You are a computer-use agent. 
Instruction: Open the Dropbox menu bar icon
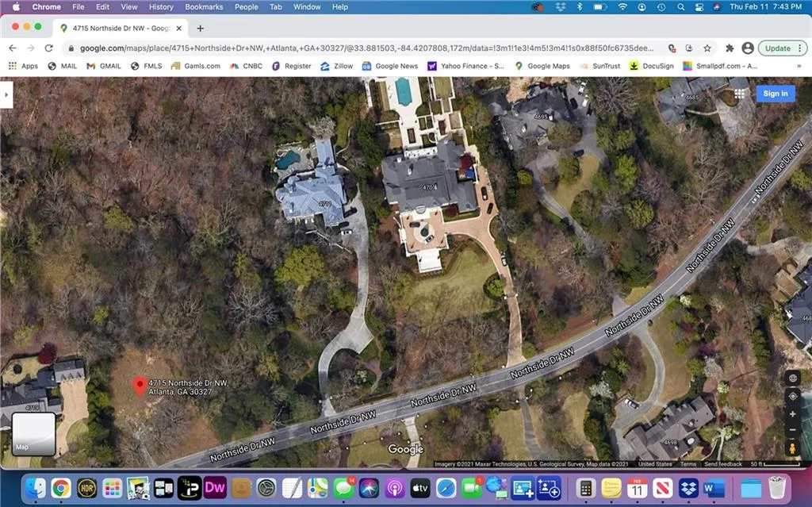pos(561,6)
